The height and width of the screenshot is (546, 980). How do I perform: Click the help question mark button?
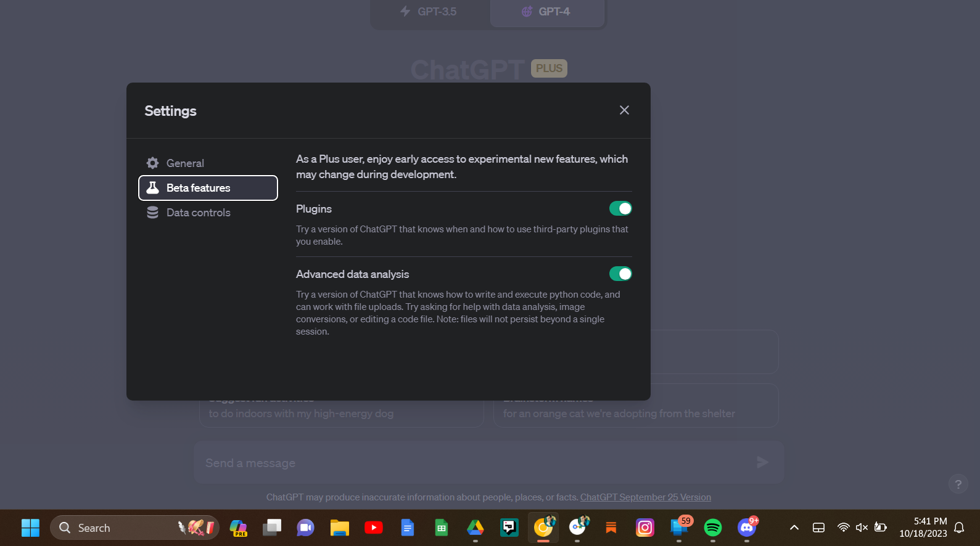click(x=958, y=484)
